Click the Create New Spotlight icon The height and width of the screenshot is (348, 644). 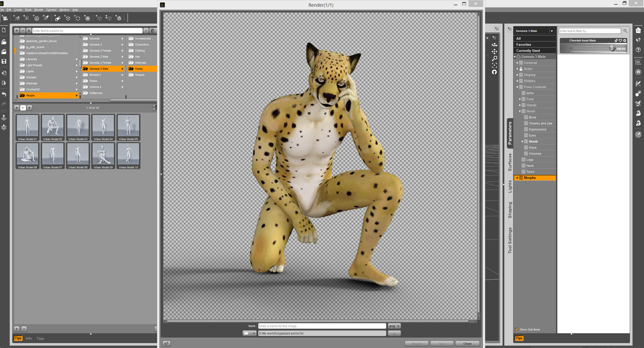pos(46,18)
